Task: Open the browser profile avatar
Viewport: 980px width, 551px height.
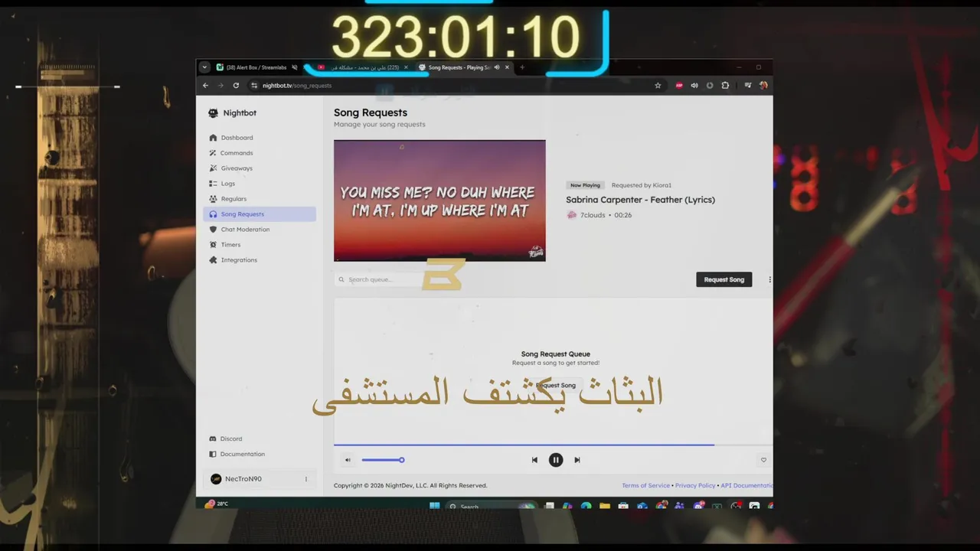Action: pos(763,86)
